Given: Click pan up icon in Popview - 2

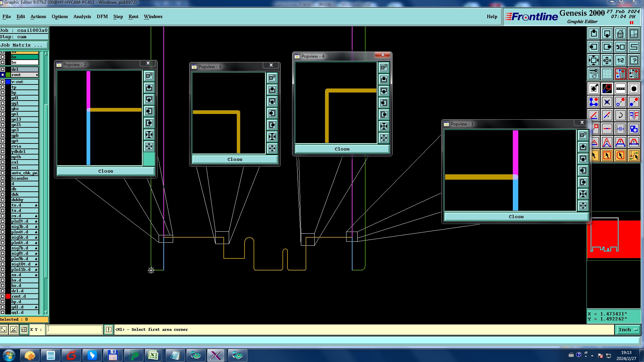Looking at the screenshot, I should (149, 88).
